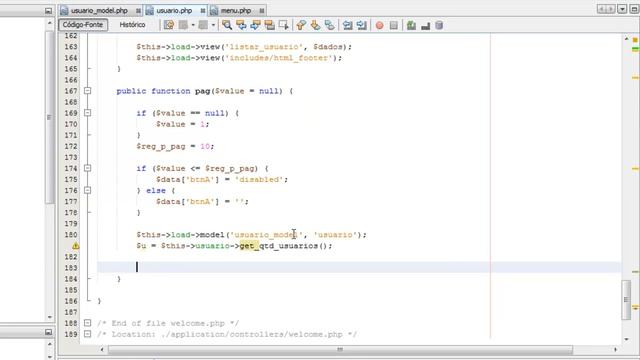Click Find Selection magnifier icon
Screen dimensions: 640x360
(x=227, y=25)
